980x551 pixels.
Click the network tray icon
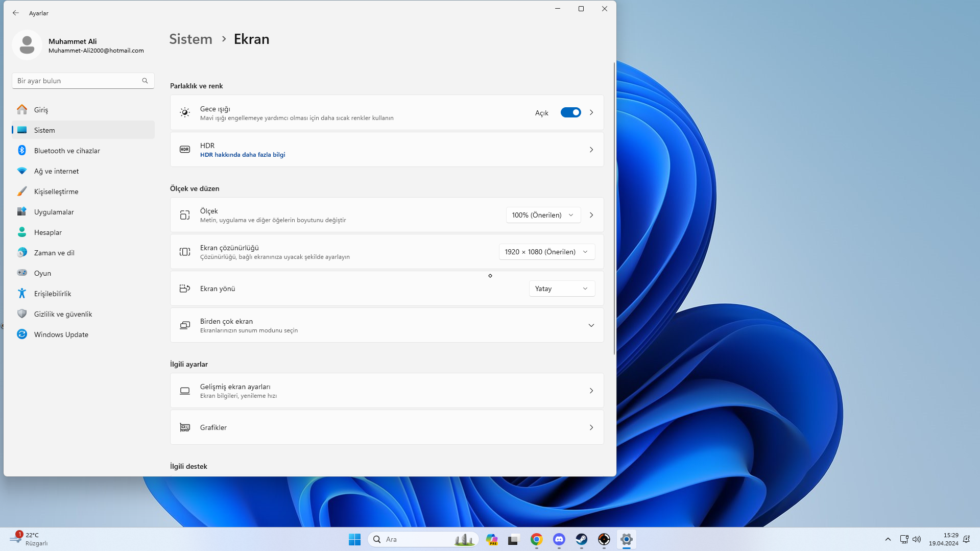pyautogui.click(x=903, y=539)
